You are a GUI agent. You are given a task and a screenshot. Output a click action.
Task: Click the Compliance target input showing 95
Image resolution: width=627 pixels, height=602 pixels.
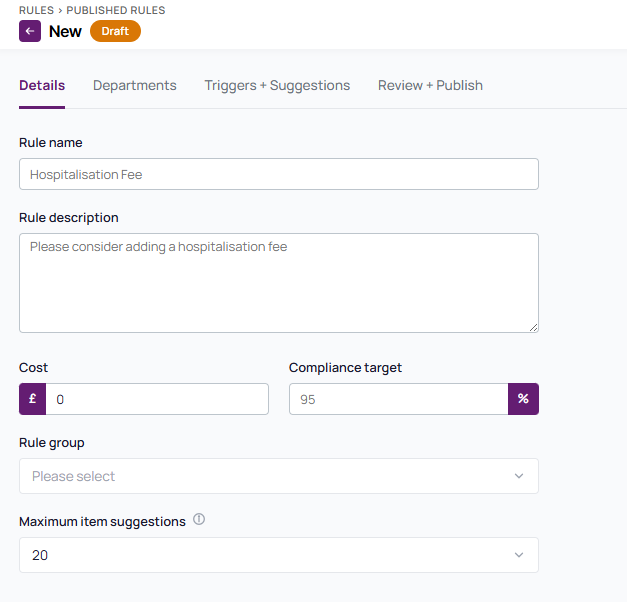click(399, 399)
